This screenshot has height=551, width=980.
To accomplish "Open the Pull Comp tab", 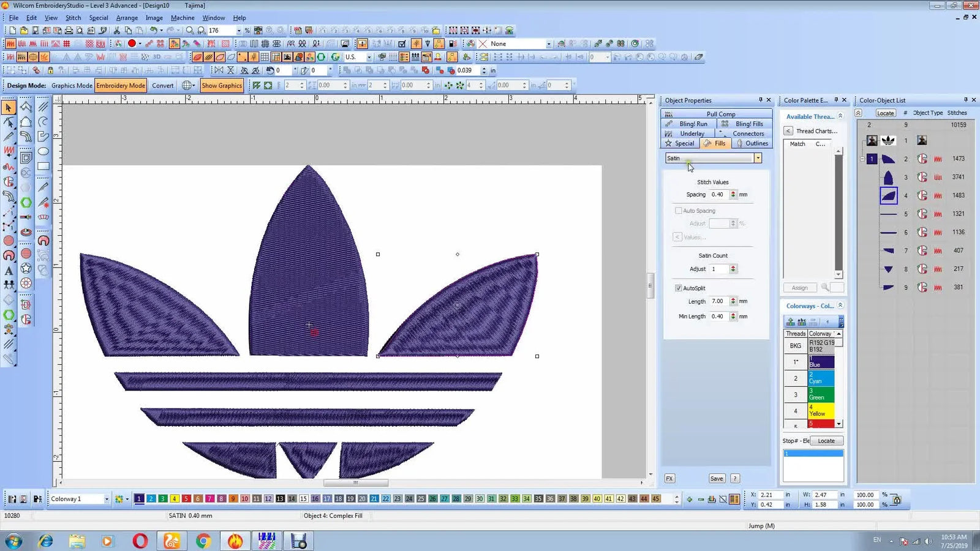I will pyautogui.click(x=717, y=114).
